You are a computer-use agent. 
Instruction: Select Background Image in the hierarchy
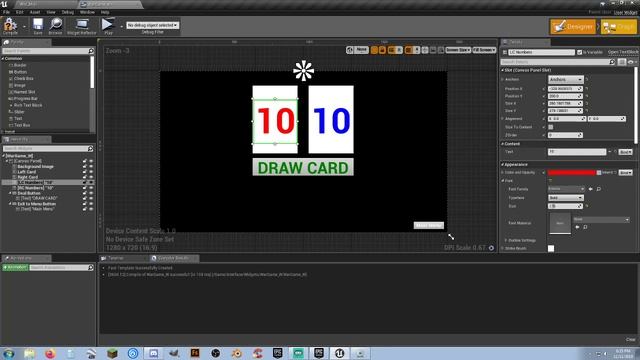tap(36, 167)
